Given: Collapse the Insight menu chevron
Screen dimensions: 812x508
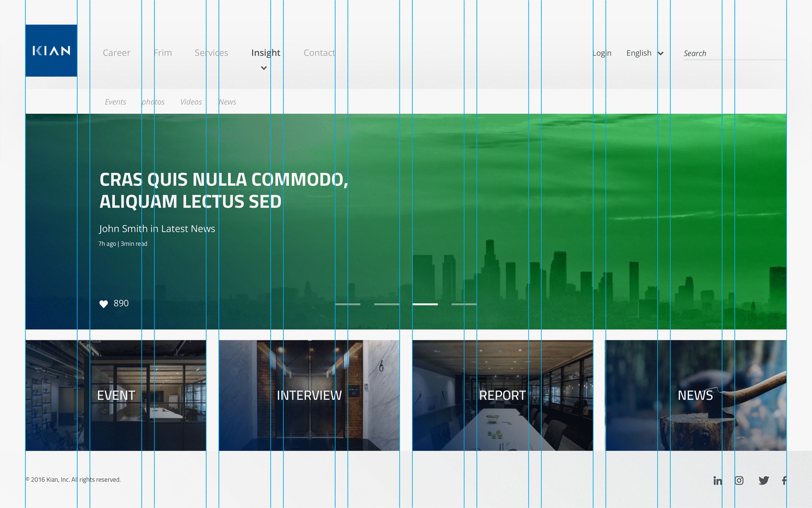Looking at the screenshot, I should tap(264, 68).
